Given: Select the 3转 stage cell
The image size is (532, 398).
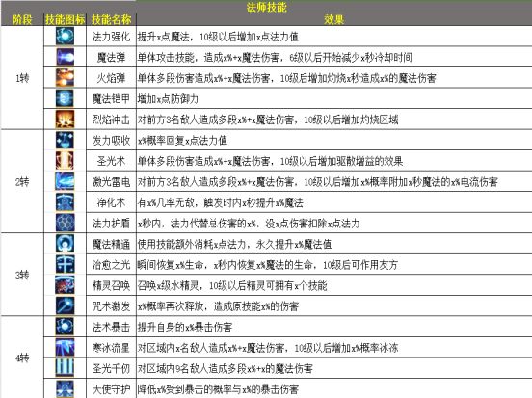Looking at the screenshot, I should [22, 275].
